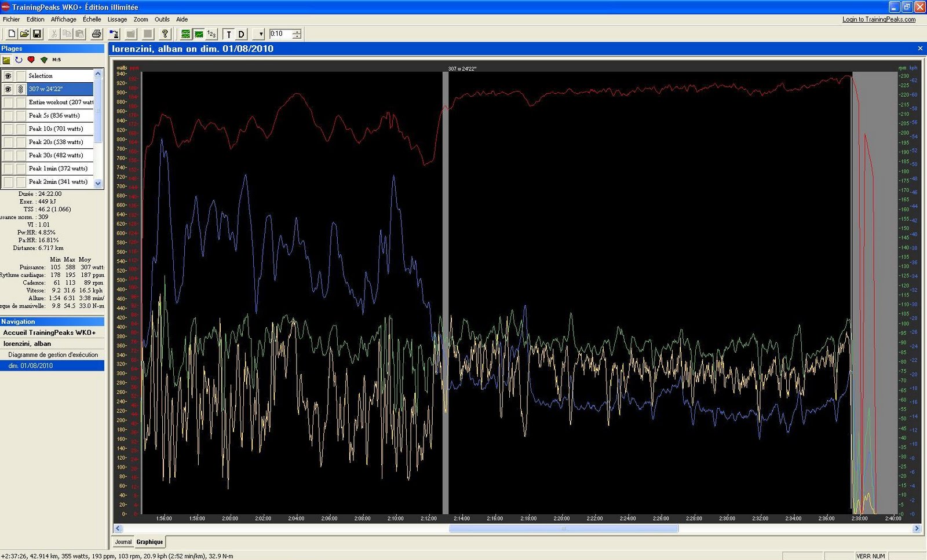
Task: Toggle eye visibility for 307 w 24'22" range
Action: point(8,89)
